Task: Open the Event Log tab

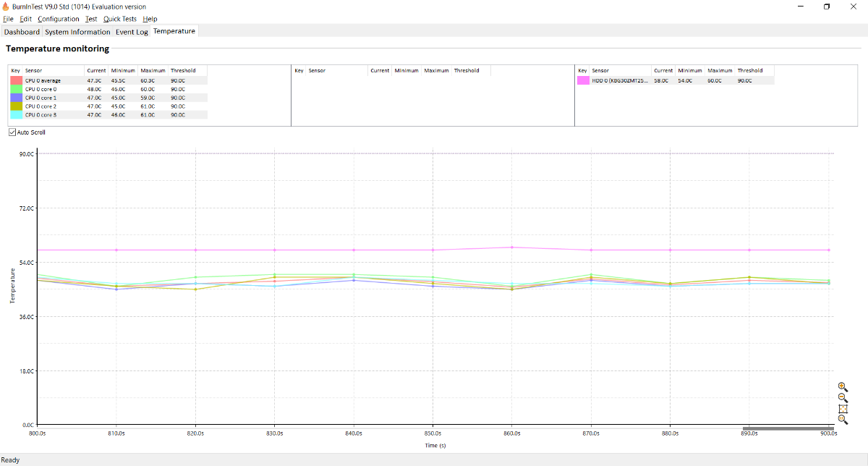Action: (132, 32)
